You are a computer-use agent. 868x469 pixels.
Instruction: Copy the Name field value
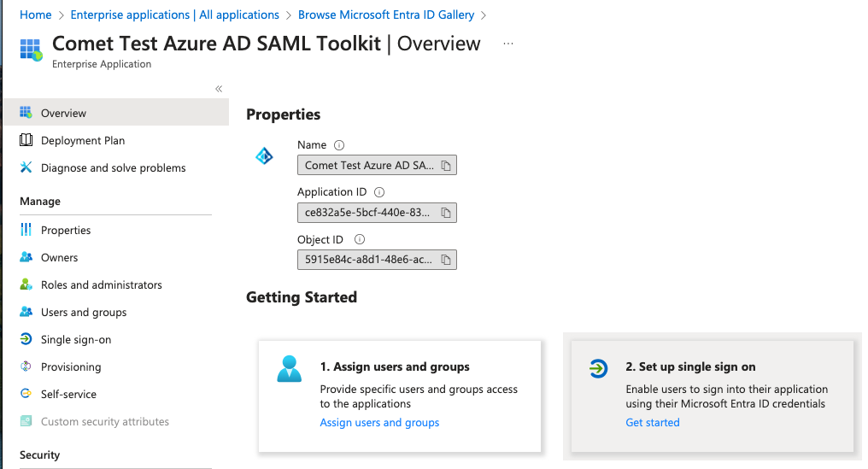(x=446, y=166)
